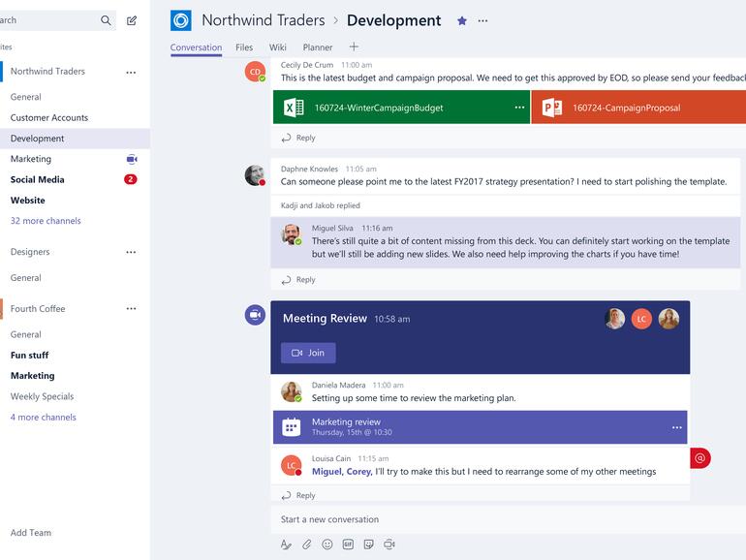Open the Website channel
The width and height of the screenshot is (746, 560).
tap(27, 201)
